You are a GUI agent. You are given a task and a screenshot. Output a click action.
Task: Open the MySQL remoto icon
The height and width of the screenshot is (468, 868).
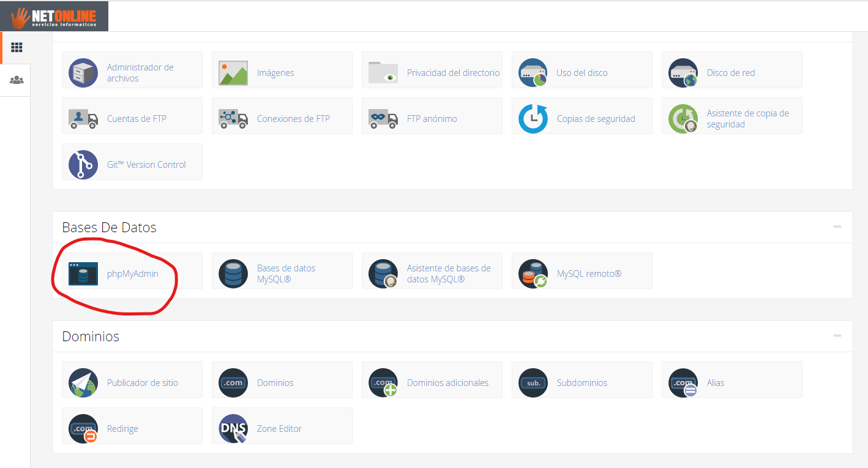tap(533, 274)
